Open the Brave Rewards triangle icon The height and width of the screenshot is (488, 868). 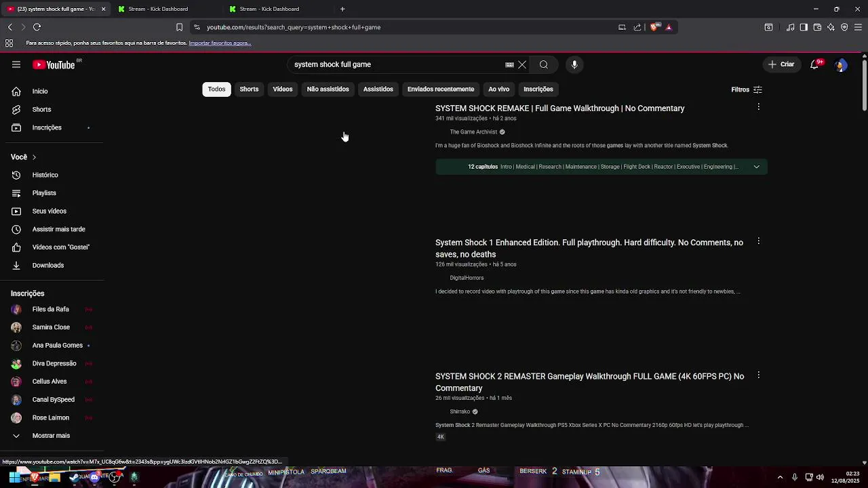669,27
